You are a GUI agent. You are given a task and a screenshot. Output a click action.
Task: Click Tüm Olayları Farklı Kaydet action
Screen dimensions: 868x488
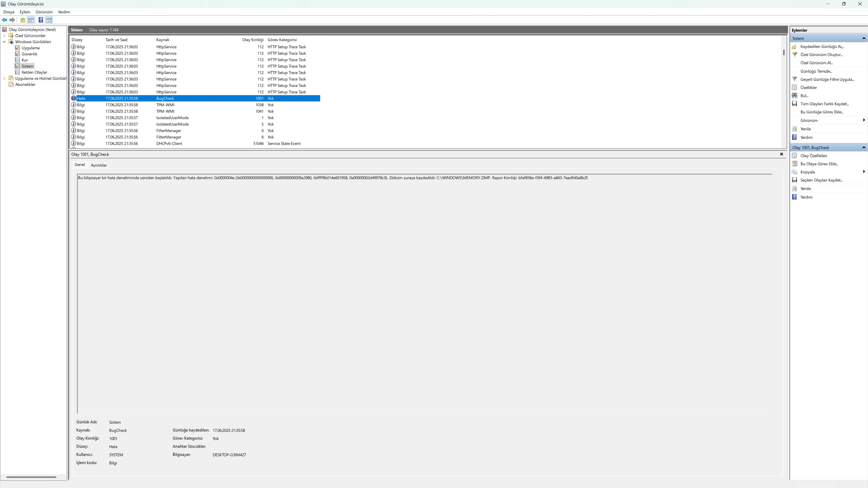pos(825,104)
